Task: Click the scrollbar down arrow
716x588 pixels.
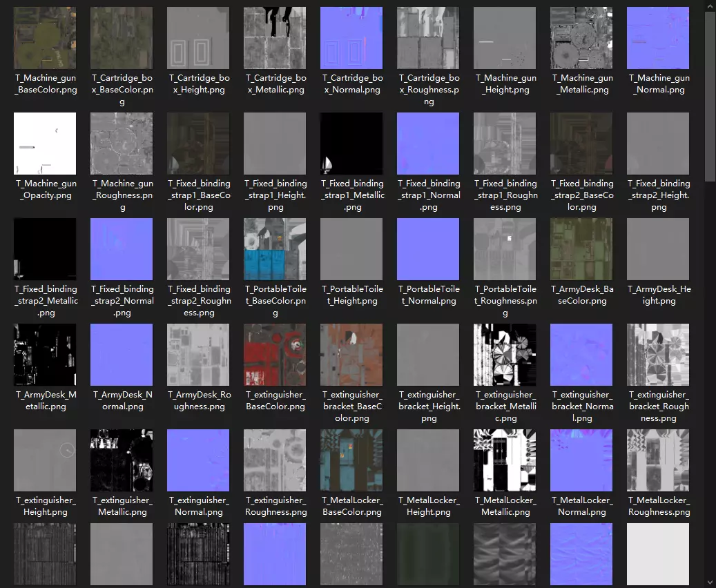Action: pos(710,582)
